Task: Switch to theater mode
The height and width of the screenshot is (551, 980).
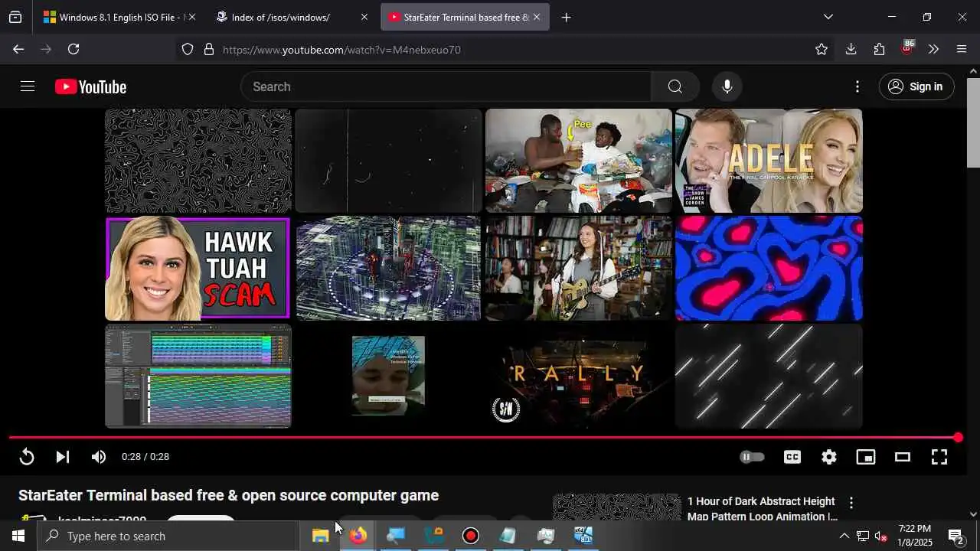Action: pyautogui.click(x=903, y=457)
